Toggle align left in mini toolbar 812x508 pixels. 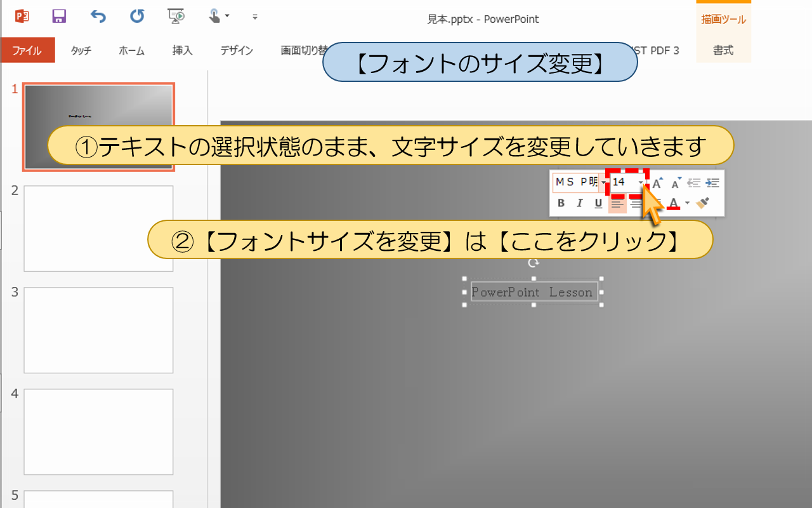617,203
